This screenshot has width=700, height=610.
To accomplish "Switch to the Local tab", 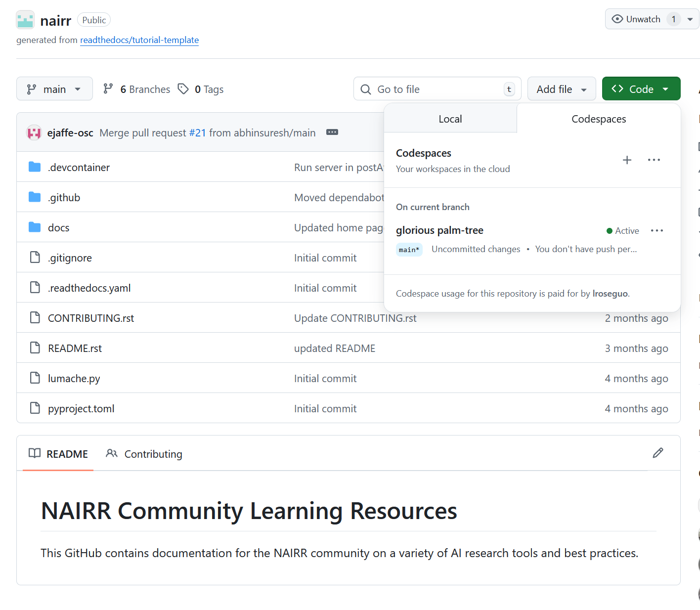I will (450, 119).
